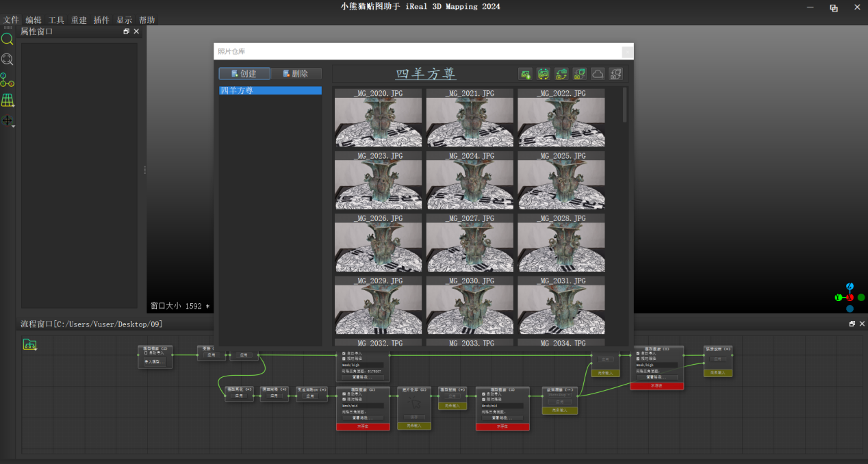The height and width of the screenshot is (464, 868).
Task: Open the 工具 menu
Action: pyautogui.click(x=56, y=21)
